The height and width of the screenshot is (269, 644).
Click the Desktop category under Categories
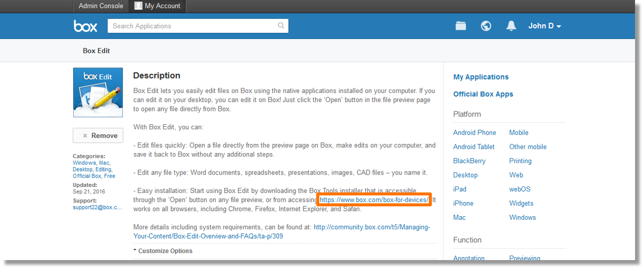click(82, 169)
